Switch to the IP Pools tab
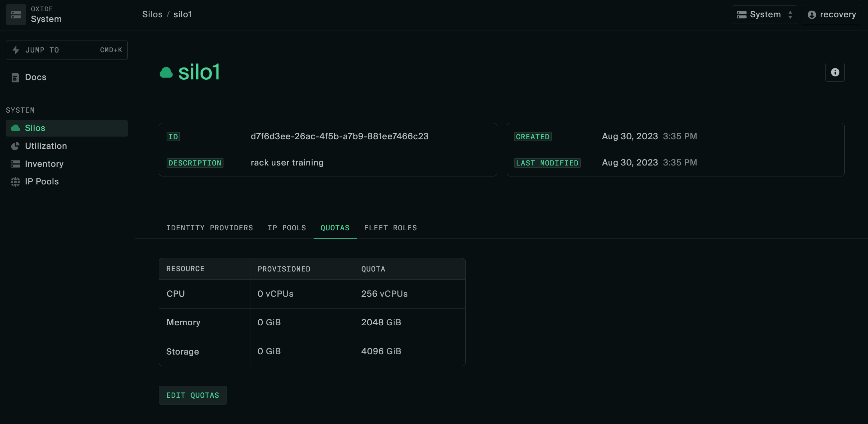868x424 pixels. pos(286,228)
